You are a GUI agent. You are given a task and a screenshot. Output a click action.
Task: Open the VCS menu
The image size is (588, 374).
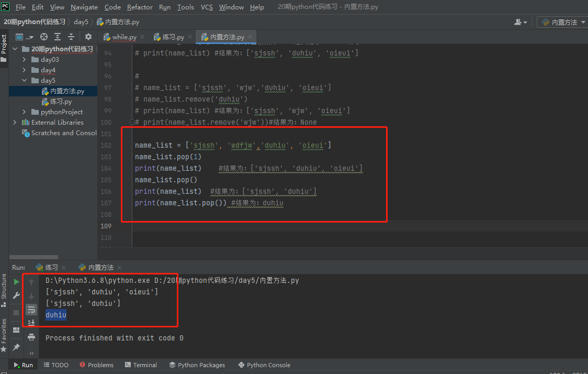pyautogui.click(x=207, y=7)
